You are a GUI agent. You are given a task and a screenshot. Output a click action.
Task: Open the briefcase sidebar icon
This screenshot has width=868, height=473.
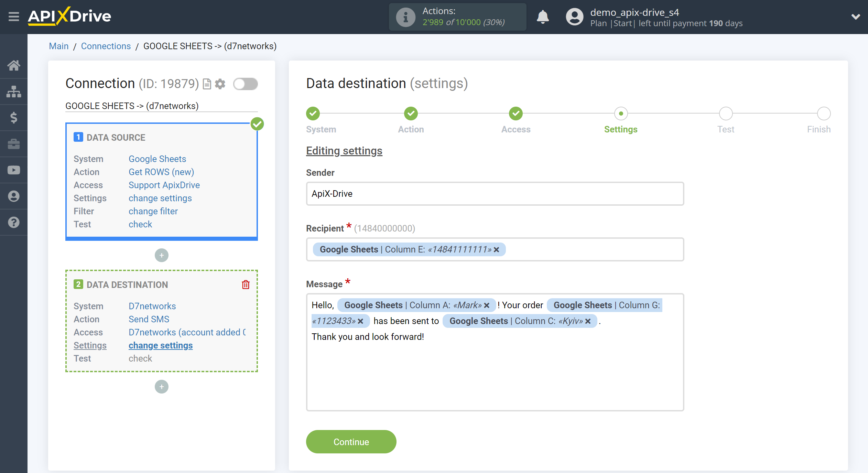pyautogui.click(x=14, y=144)
